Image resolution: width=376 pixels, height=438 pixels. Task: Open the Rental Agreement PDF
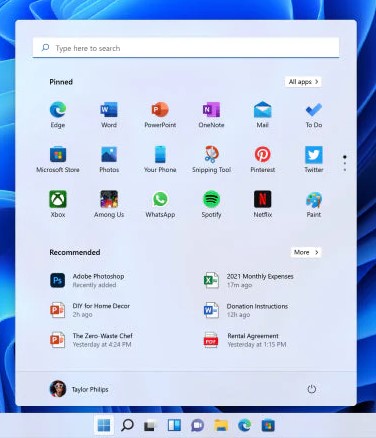click(x=245, y=340)
